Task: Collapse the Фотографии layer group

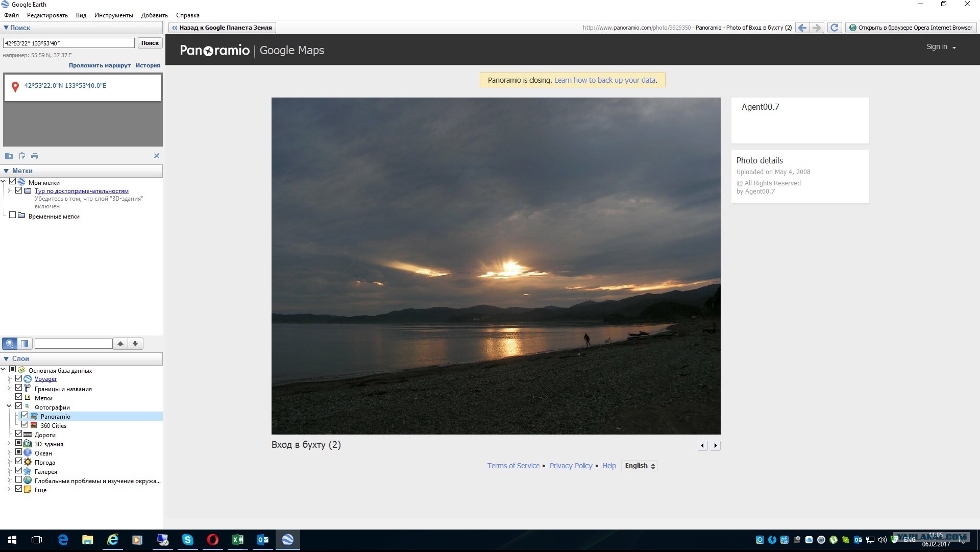Action: (x=9, y=406)
